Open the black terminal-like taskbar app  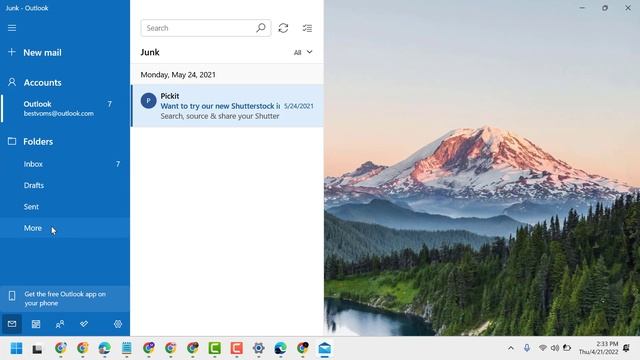(38, 349)
